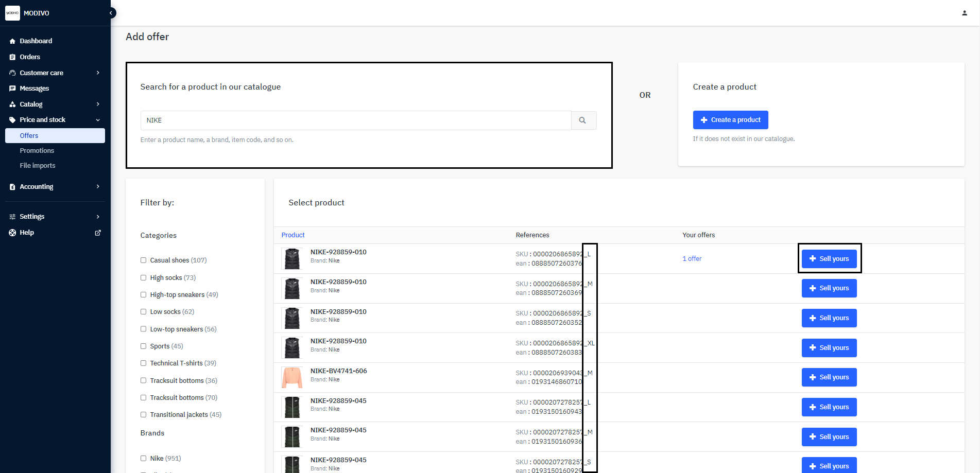Select the Tracksuit bottoms (70) checkbox

[x=144, y=398]
